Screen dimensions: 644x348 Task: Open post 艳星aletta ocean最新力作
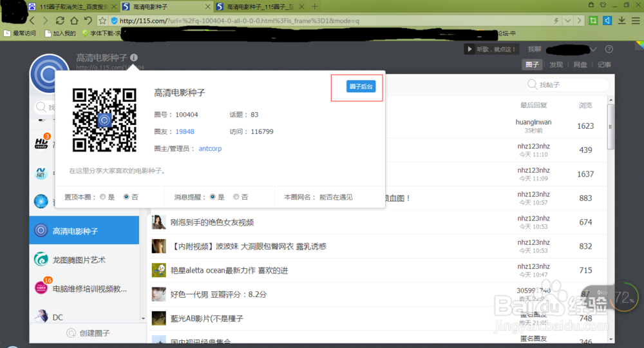pyautogui.click(x=229, y=271)
